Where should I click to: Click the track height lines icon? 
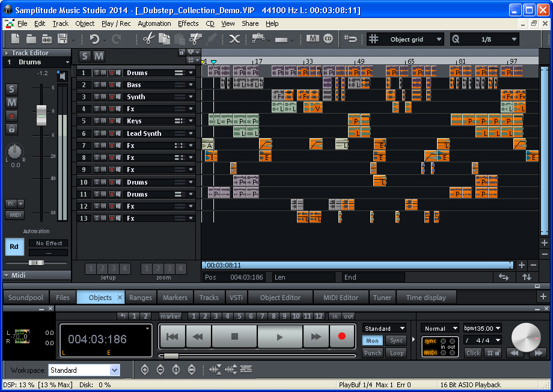(x=246, y=369)
